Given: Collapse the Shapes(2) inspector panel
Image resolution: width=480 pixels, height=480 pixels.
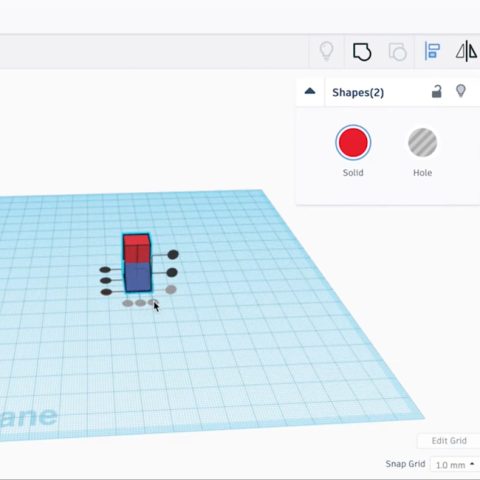Looking at the screenshot, I should click(x=310, y=91).
